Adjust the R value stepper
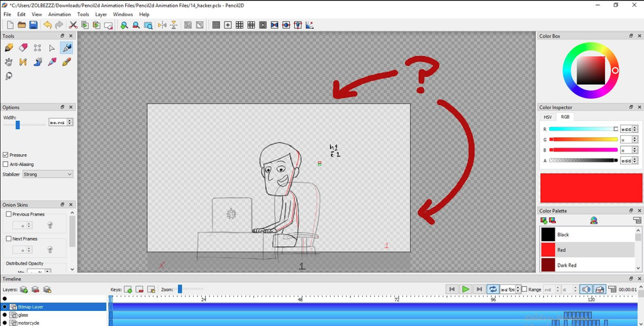The height and width of the screenshot is (326, 644). [635, 128]
